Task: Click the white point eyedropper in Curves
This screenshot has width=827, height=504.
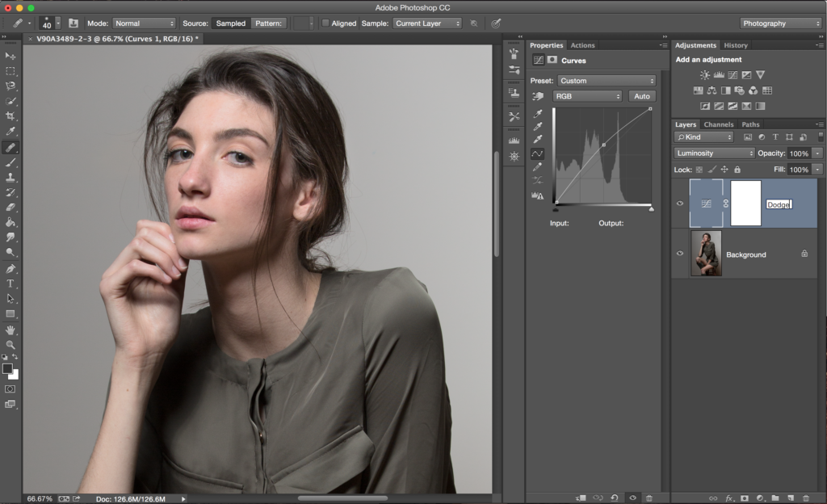Action: pyautogui.click(x=537, y=140)
